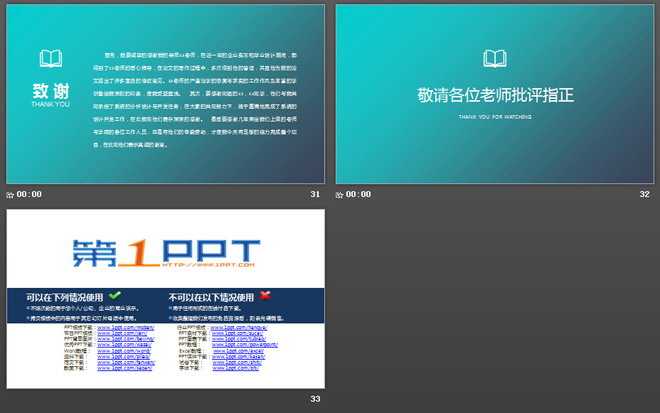Click slide number 32 label

coord(644,194)
